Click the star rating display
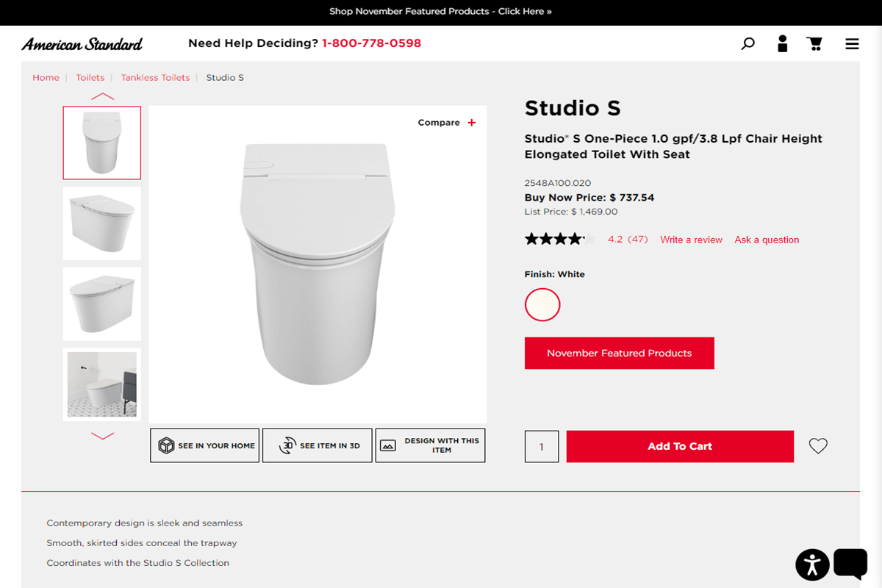The height and width of the screenshot is (588, 882). click(560, 239)
